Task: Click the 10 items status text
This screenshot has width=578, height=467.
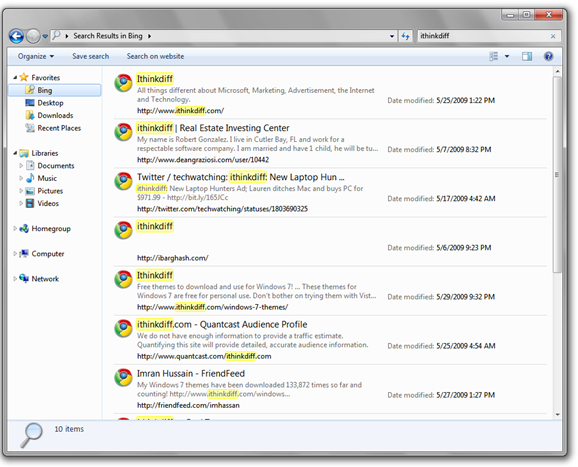Action: [x=69, y=429]
